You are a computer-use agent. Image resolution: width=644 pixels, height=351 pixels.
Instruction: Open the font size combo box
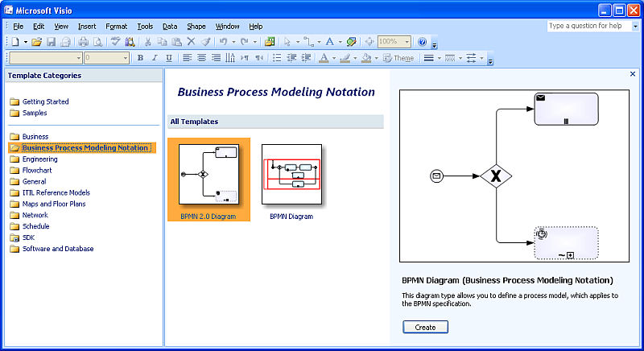[107, 58]
